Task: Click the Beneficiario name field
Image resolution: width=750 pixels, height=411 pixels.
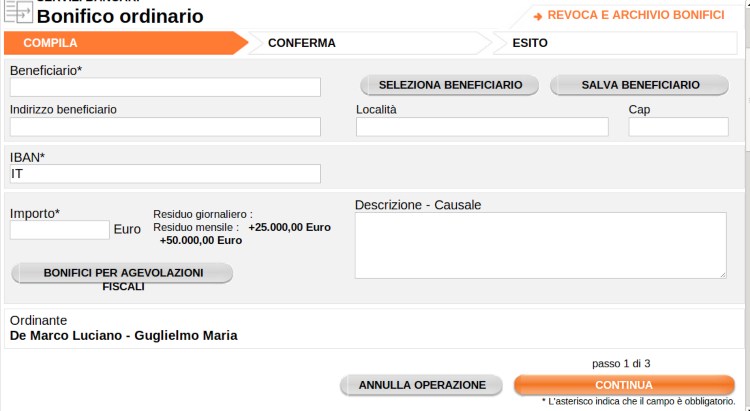Action: [x=165, y=87]
